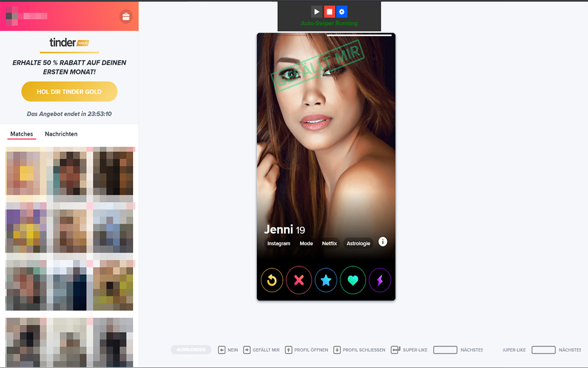Image resolution: width=588 pixels, height=368 pixels.
Task: Stop the Auto-Swiper with red button
Action: 329,12
